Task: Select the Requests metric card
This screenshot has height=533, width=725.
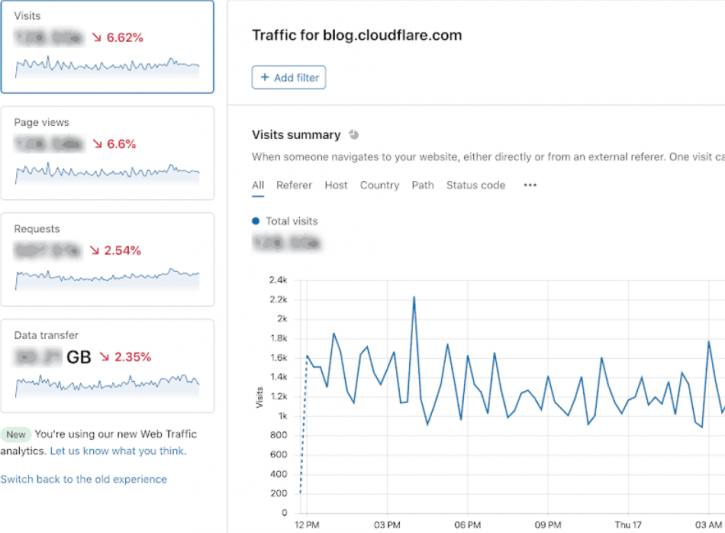Action: coord(107,259)
